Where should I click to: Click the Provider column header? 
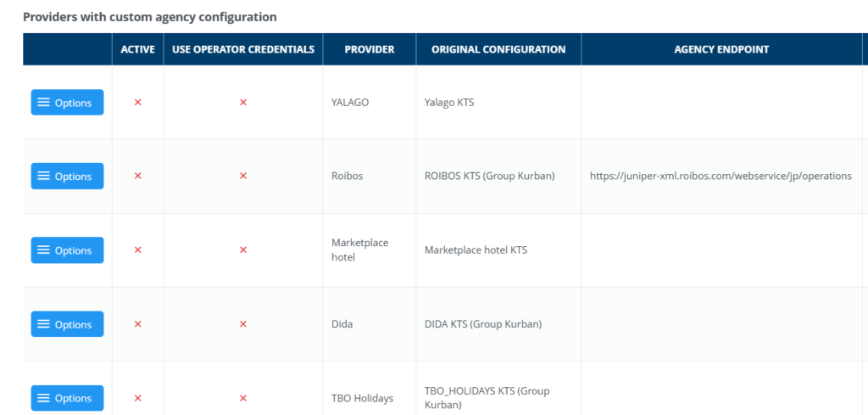[370, 49]
